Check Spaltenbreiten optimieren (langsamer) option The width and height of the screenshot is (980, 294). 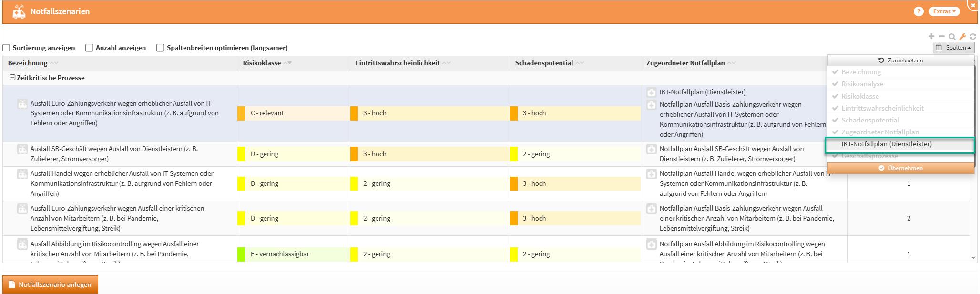[x=160, y=48]
